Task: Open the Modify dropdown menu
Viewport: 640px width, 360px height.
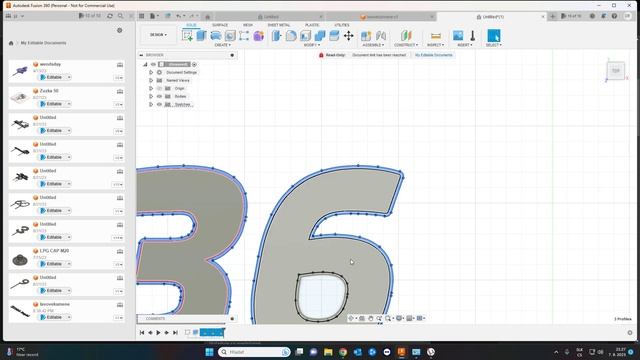Action: tap(312, 45)
